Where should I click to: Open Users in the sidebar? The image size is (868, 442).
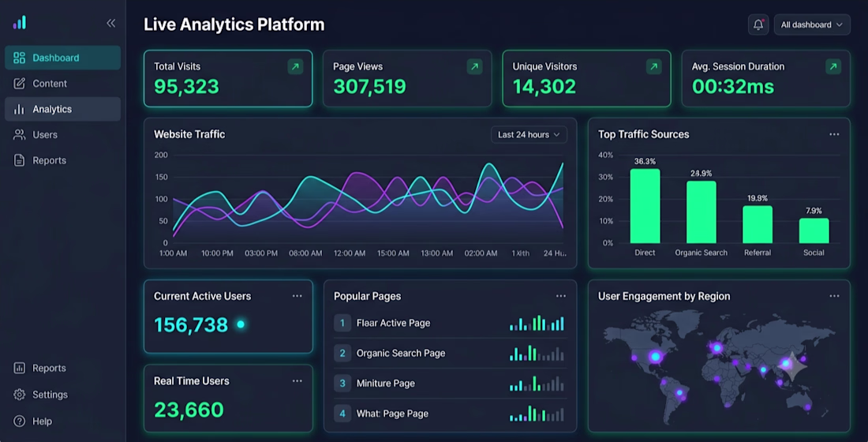pyautogui.click(x=62, y=135)
